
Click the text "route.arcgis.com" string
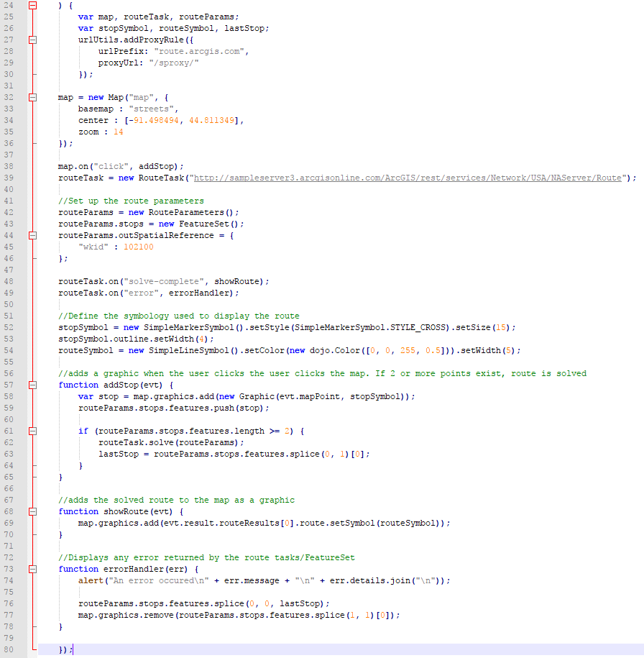199,51
